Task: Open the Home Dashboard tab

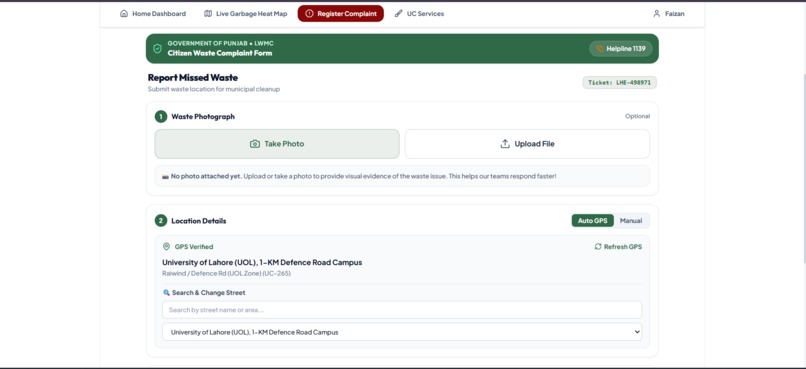Action: point(153,14)
